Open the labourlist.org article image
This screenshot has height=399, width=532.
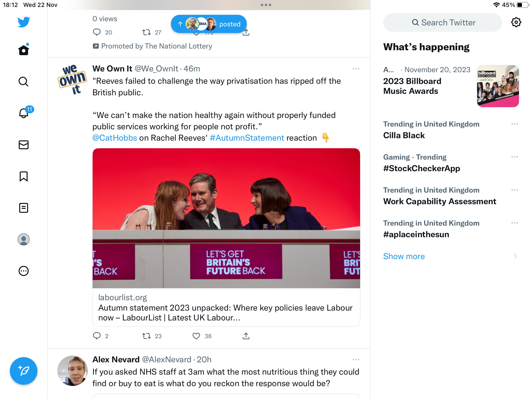(x=226, y=218)
